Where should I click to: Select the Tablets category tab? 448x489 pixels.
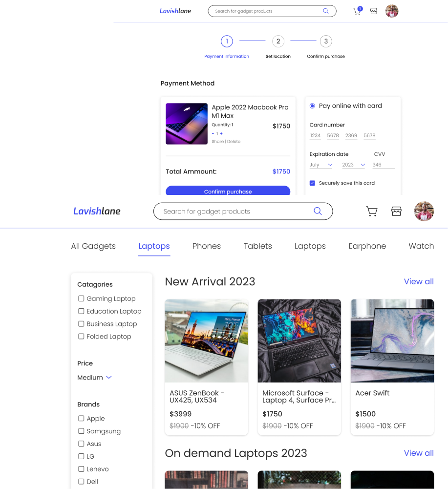(x=257, y=246)
